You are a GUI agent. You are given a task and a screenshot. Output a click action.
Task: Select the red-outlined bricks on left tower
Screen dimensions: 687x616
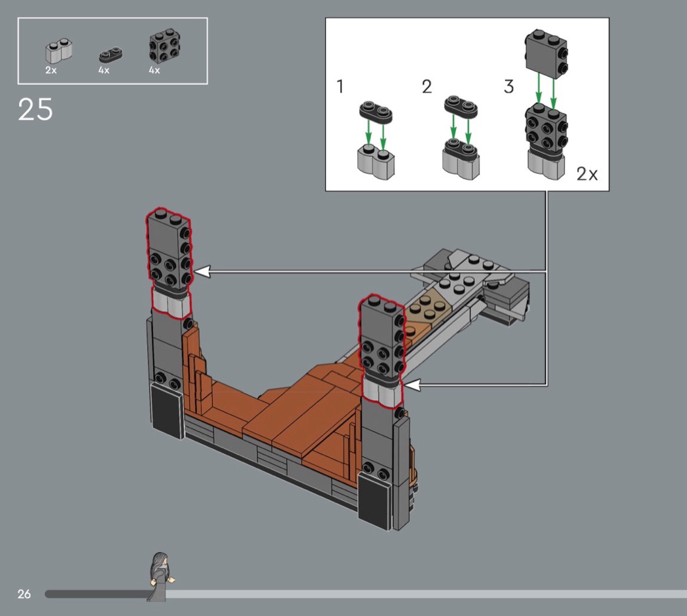169,262
